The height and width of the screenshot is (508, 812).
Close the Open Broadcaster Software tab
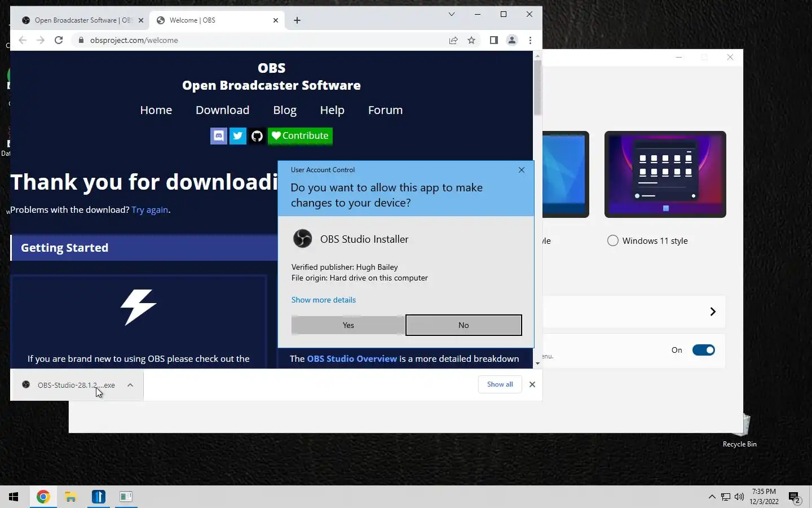(x=141, y=20)
